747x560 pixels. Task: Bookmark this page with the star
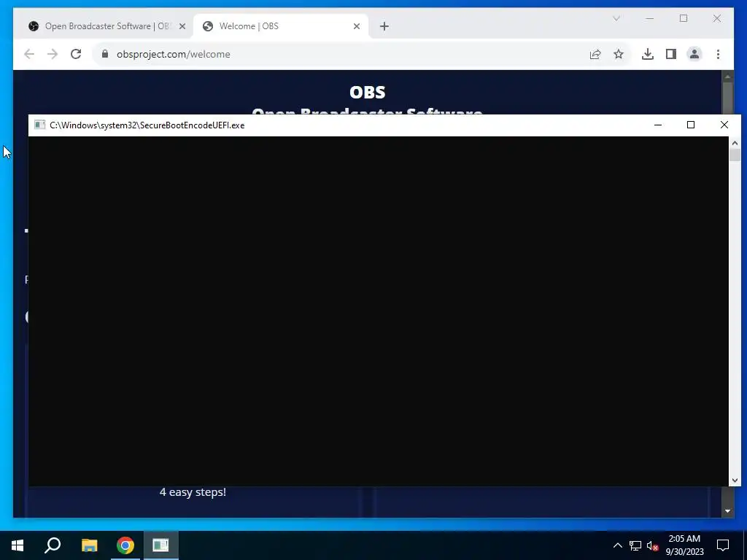pos(619,54)
